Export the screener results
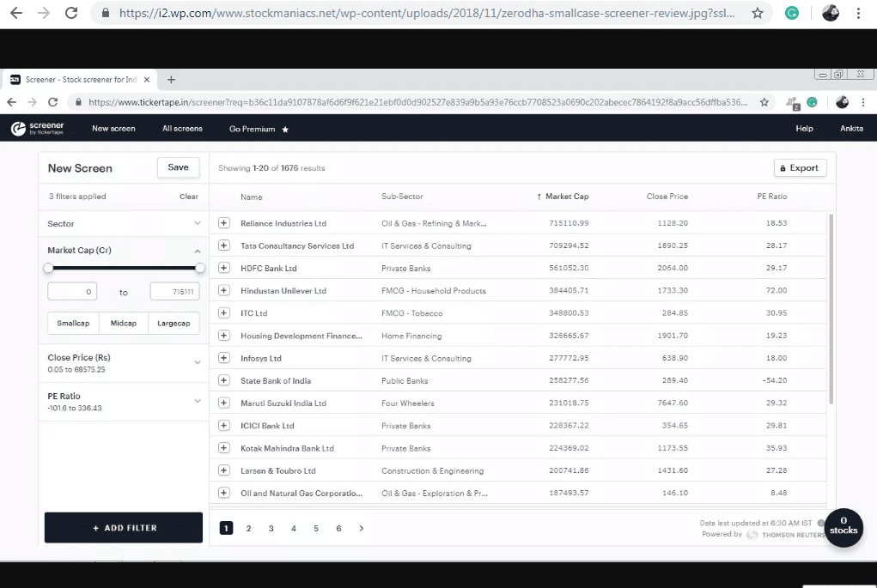 click(800, 167)
